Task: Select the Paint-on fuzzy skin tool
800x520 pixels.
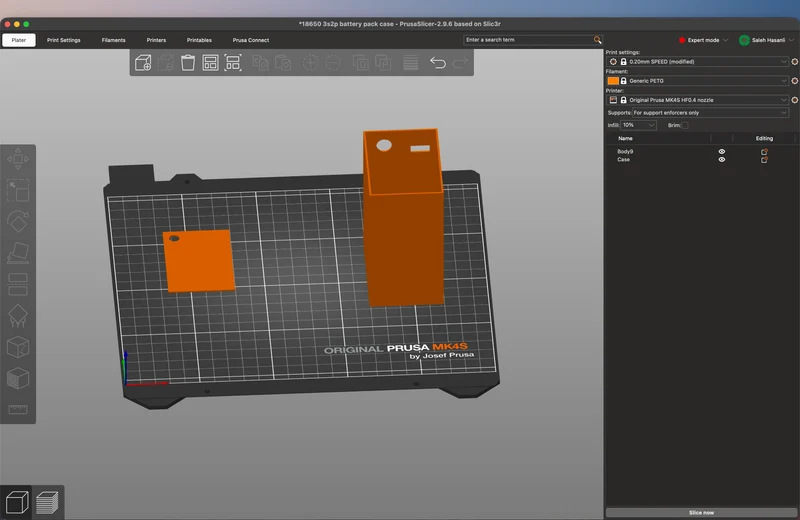Action: (18, 379)
